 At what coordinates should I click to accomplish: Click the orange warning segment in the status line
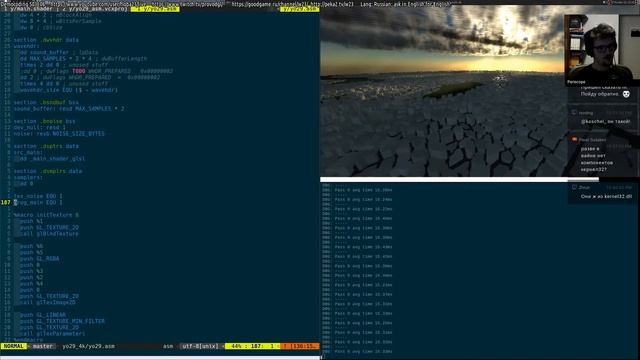coord(300,346)
